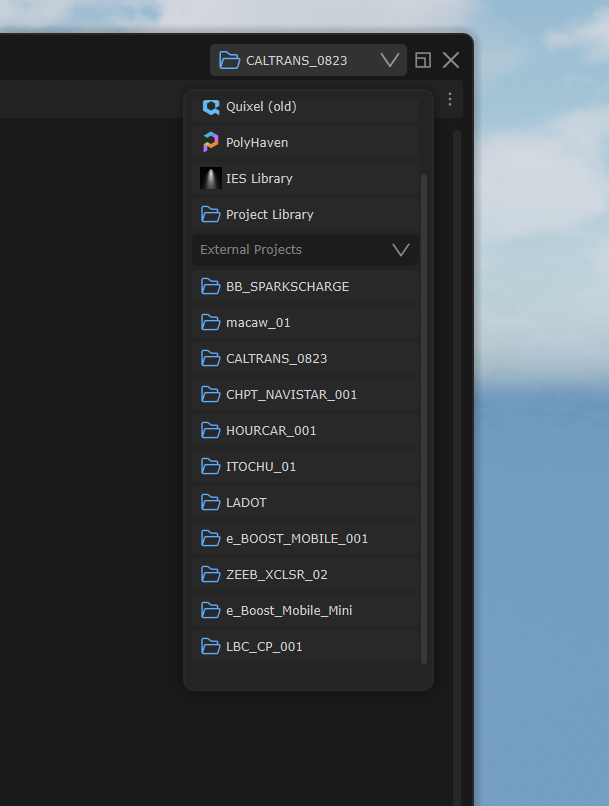Select Quixel (old) library
This screenshot has height=806, width=609.
(x=305, y=107)
